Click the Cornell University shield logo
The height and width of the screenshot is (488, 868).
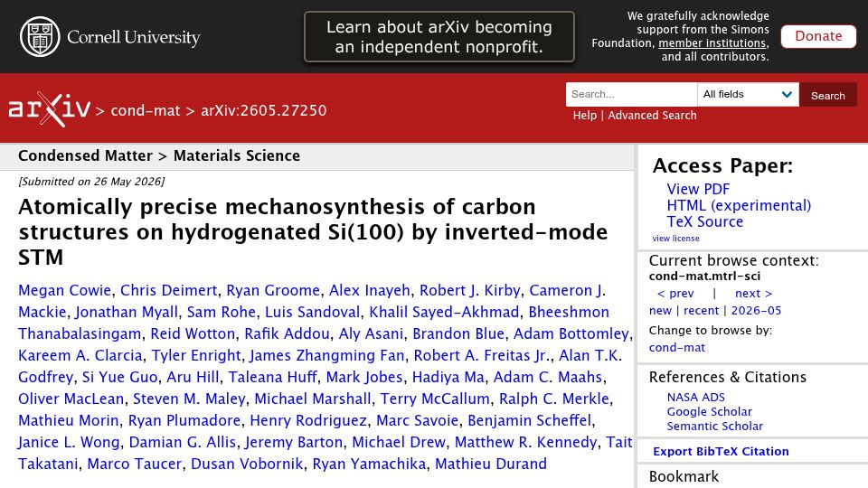coord(40,36)
